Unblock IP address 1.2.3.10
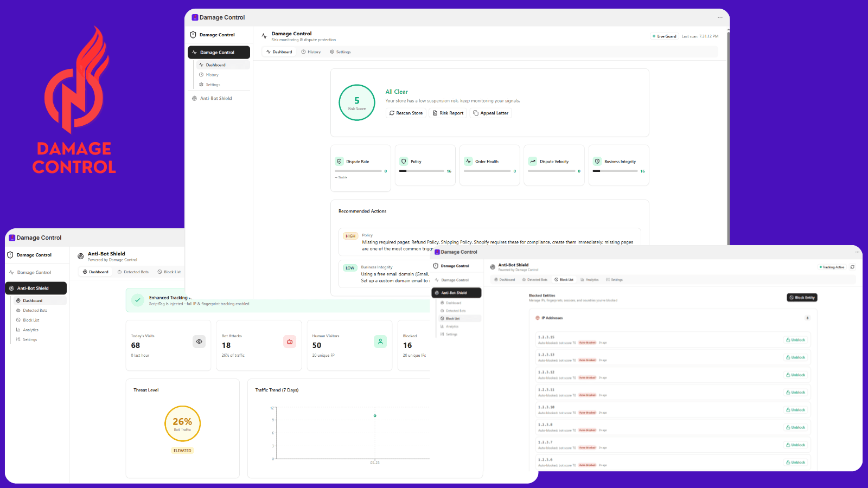 pyautogui.click(x=796, y=410)
